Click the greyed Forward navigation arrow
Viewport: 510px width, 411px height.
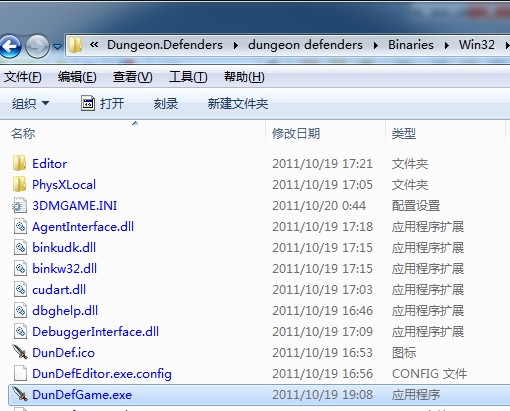tap(37, 47)
